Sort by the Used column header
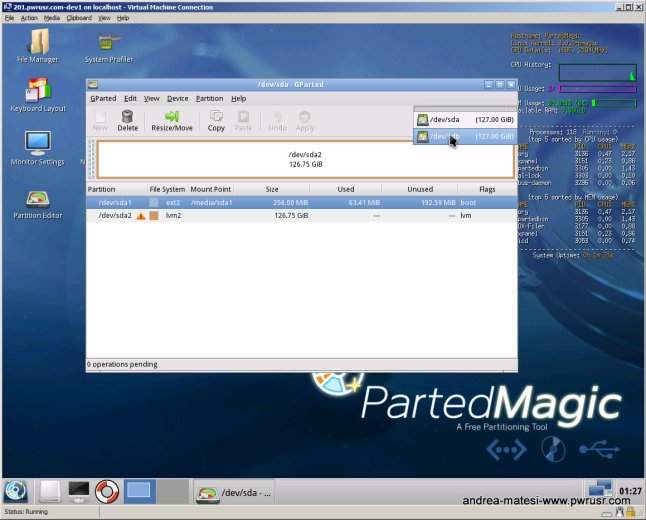Screen dimensions: 646x520 346,189
